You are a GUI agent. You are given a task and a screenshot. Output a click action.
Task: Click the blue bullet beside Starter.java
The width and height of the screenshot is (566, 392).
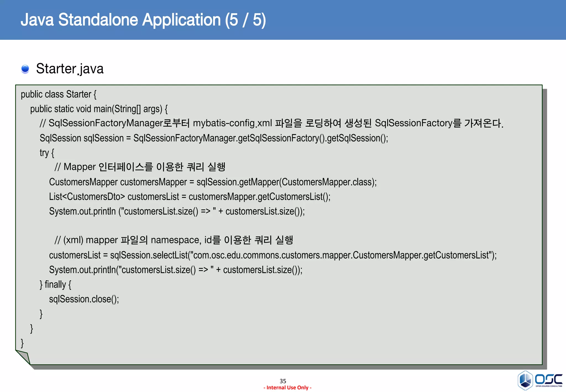click(25, 69)
